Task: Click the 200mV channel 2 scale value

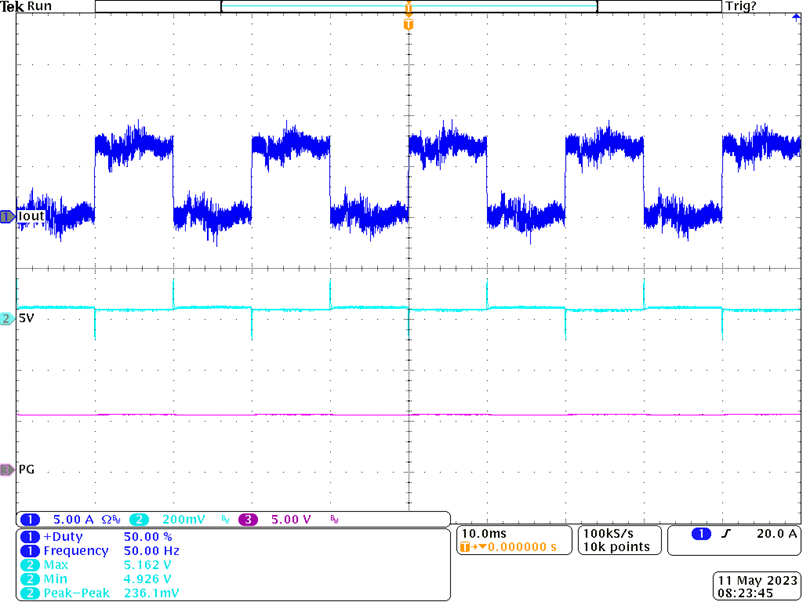Action: click(x=183, y=520)
